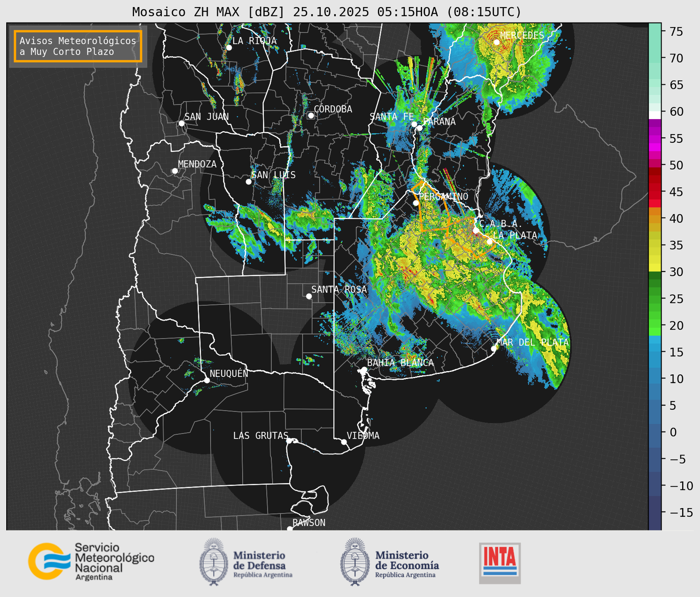Select the Neuquén city marker dot
This screenshot has width=700, height=597.
click(207, 380)
